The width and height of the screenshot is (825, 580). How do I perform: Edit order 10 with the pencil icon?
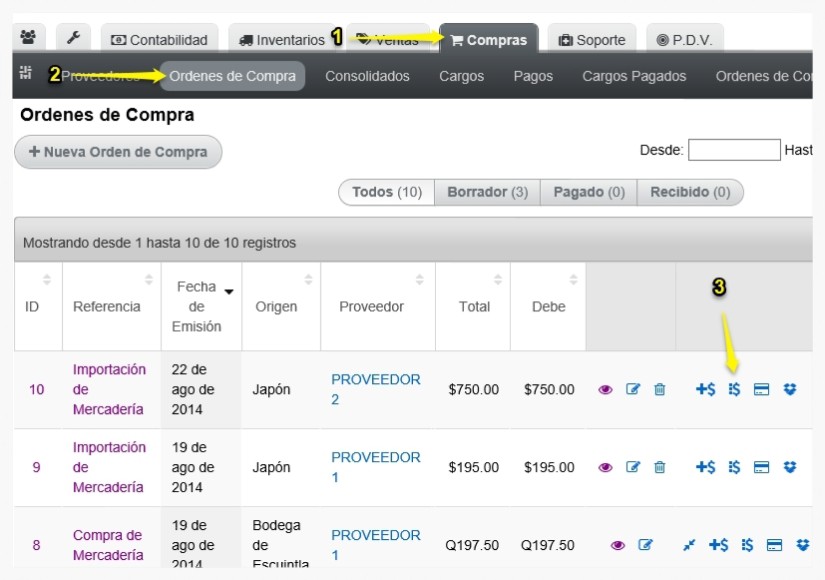[632, 389]
